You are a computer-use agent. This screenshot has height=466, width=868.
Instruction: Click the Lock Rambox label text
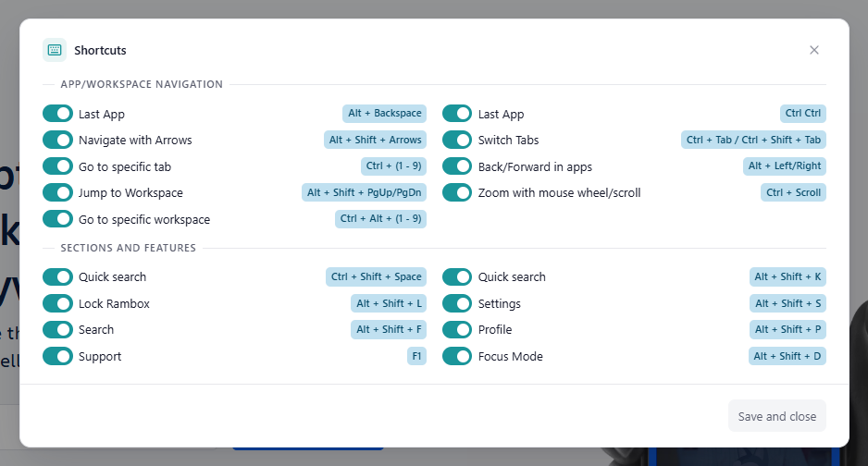[x=114, y=304]
